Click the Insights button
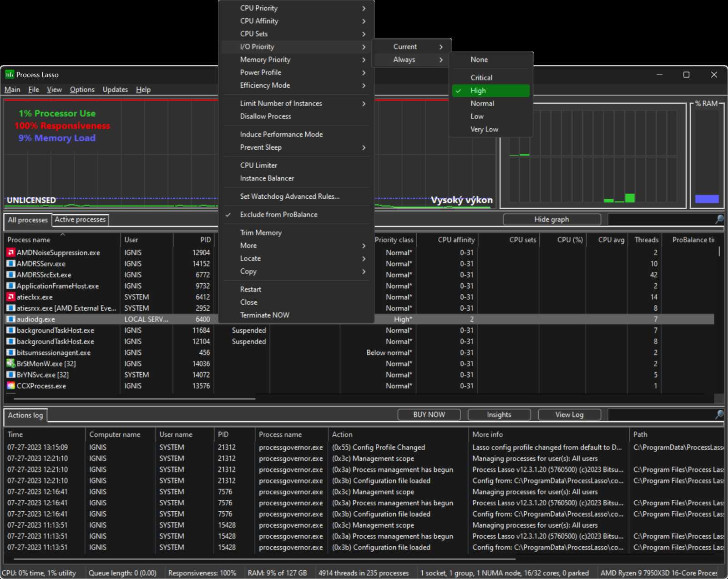 click(499, 414)
